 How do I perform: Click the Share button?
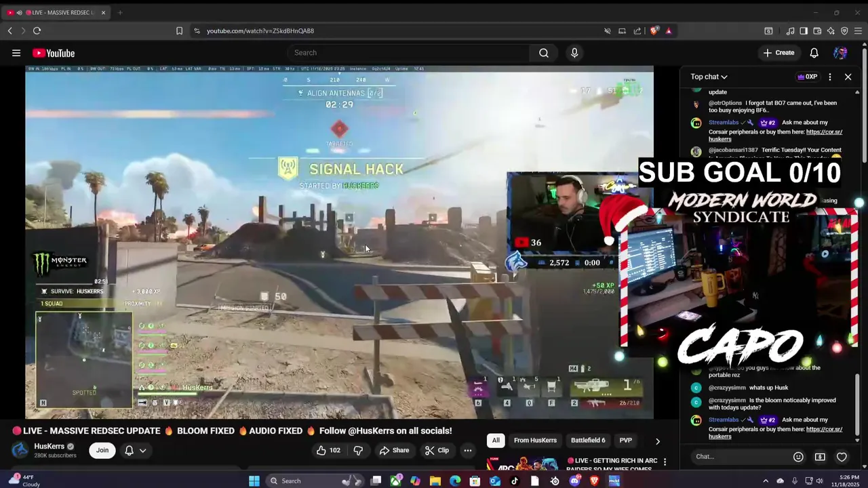point(394,450)
